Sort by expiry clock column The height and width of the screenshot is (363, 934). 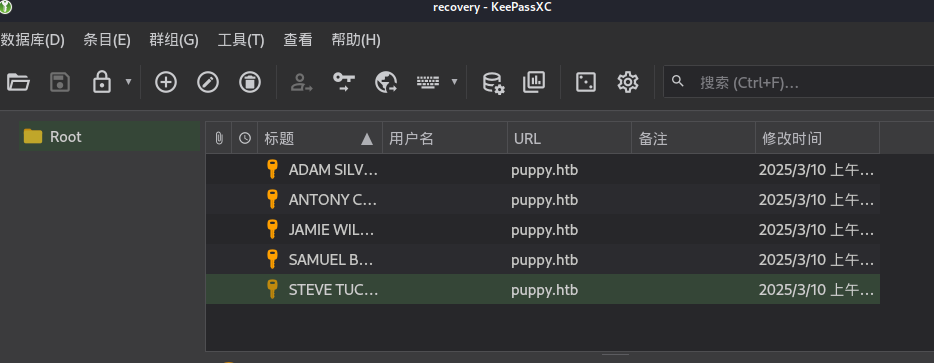coord(245,138)
